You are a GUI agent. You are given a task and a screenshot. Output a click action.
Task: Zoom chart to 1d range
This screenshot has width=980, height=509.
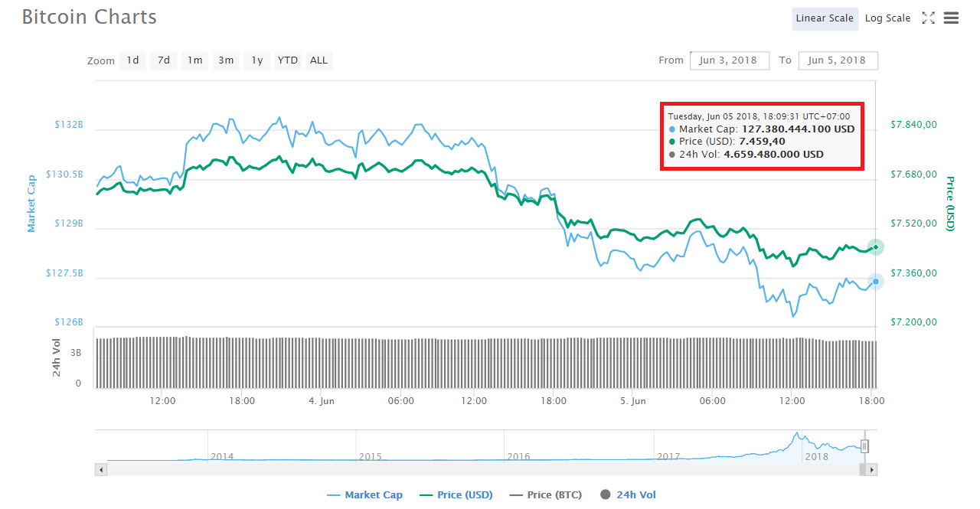[132, 60]
